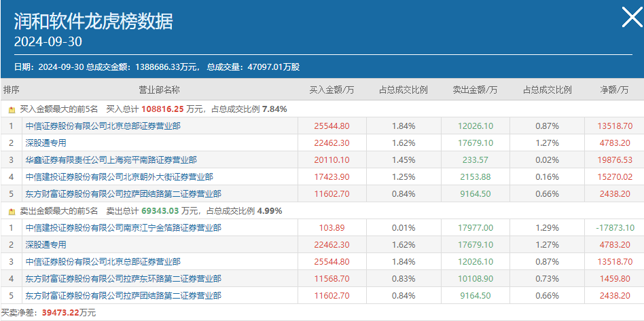Select the buy total value 108816.25
This screenshot has height=321, width=644.
coord(162,109)
